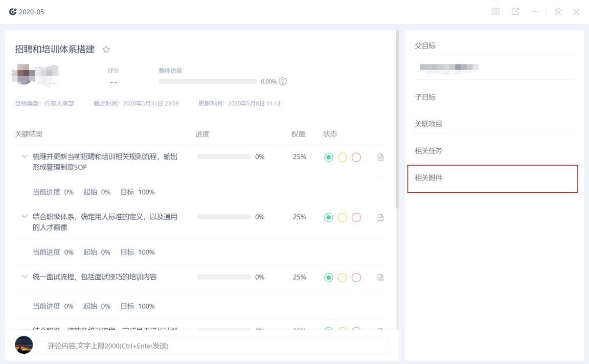Collapse the 统一面试流程 key result chevron
This screenshot has height=364, width=589.
click(x=25, y=277)
